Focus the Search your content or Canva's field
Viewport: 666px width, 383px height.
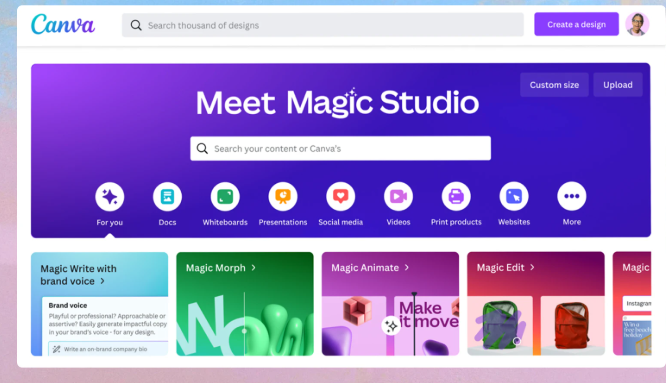(341, 148)
